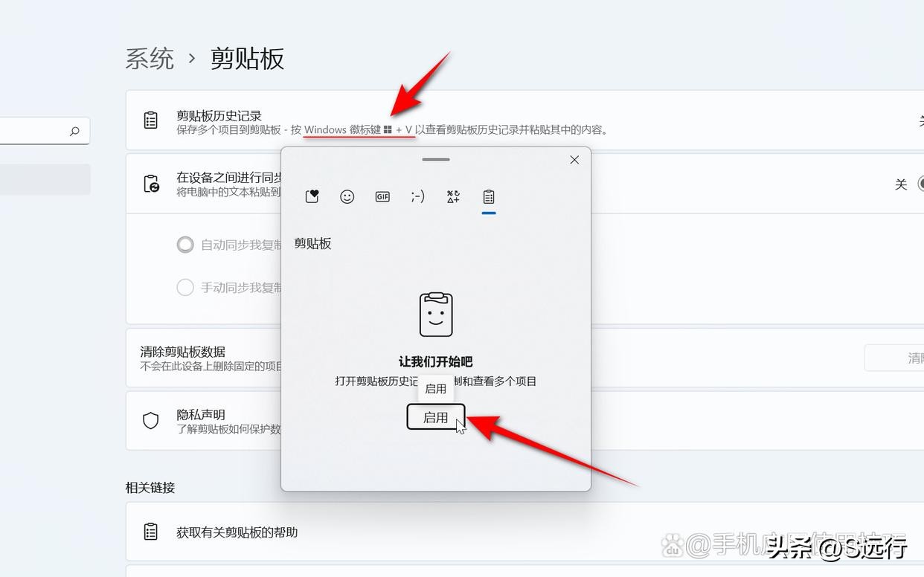This screenshot has height=577, width=924.
Task: Click inside the sidebar search input field
Action: tap(37, 131)
